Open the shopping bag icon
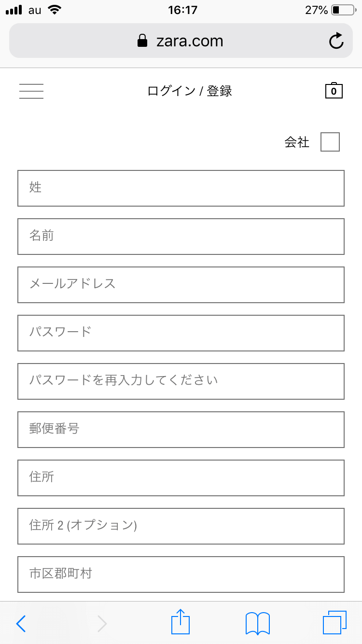Image resolution: width=362 pixels, height=644 pixels. tap(334, 90)
